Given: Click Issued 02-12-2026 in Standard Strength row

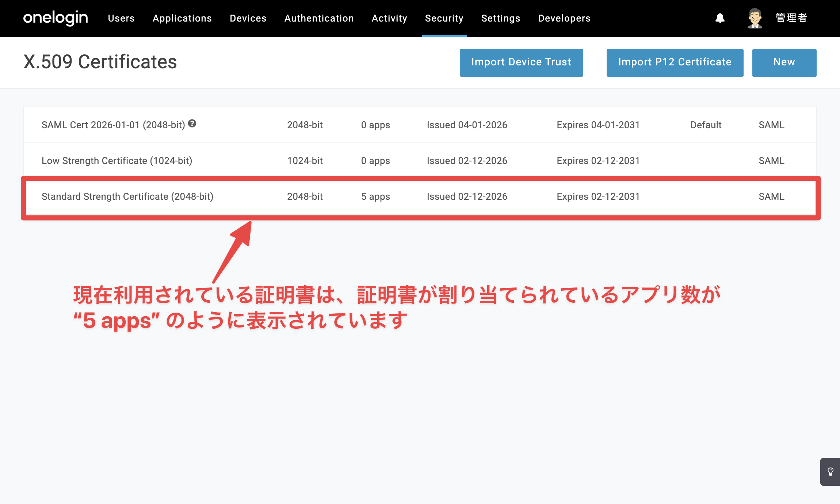Looking at the screenshot, I should point(467,196).
